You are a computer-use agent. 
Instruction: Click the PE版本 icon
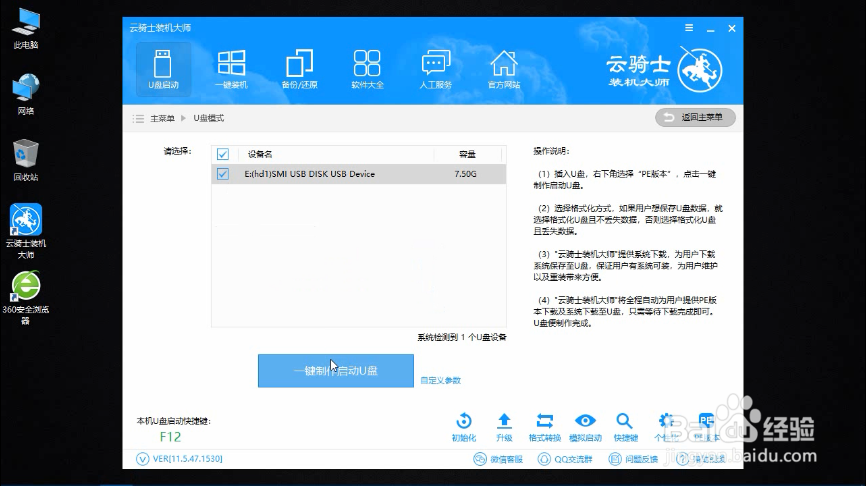[x=706, y=427]
